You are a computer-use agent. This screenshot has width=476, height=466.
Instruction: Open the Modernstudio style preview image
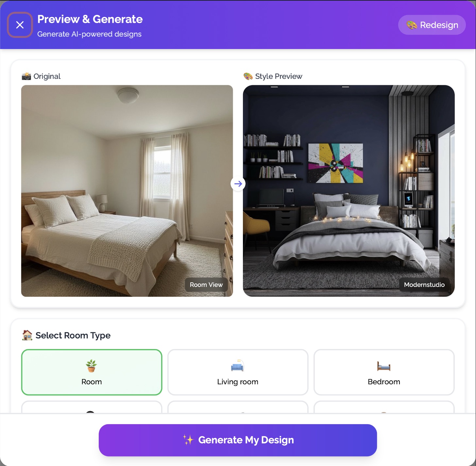point(349,191)
